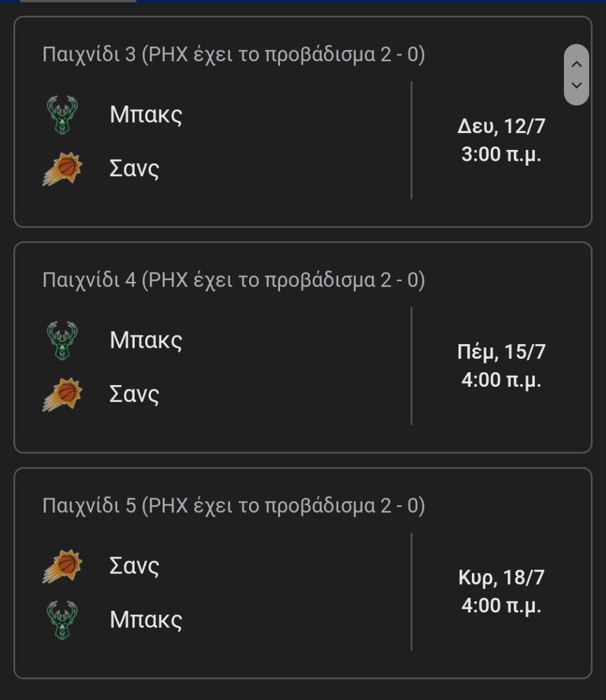This screenshot has width=606, height=700.
Task: Click the down chevron on scroll handle
Action: pos(576,85)
